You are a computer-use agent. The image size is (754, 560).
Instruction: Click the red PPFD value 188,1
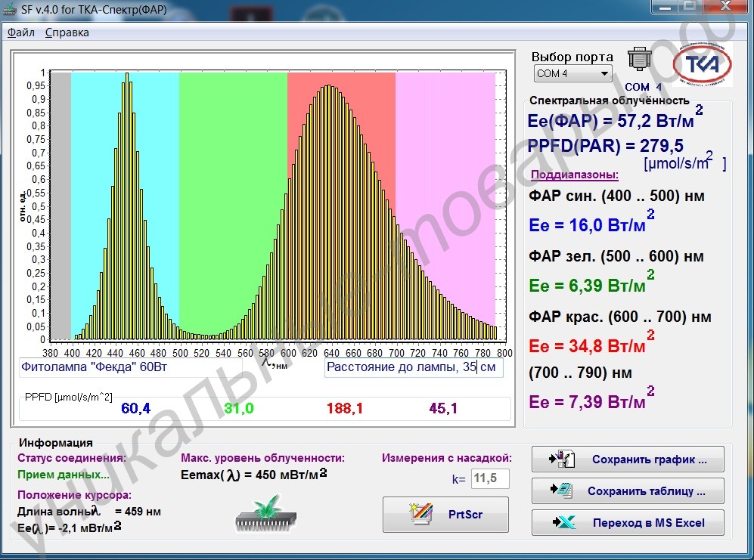click(345, 408)
